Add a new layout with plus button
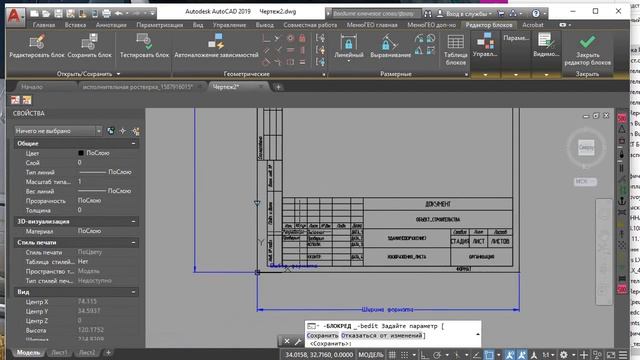The height and width of the screenshot is (360, 640). click(x=108, y=353)
